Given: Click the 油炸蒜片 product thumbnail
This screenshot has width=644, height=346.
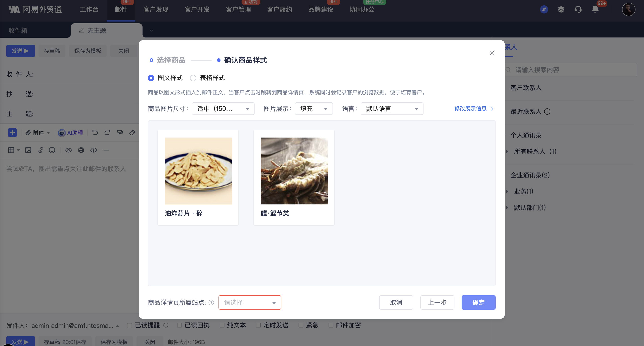Looking at the screenshot, I should [x=198, y=171].
